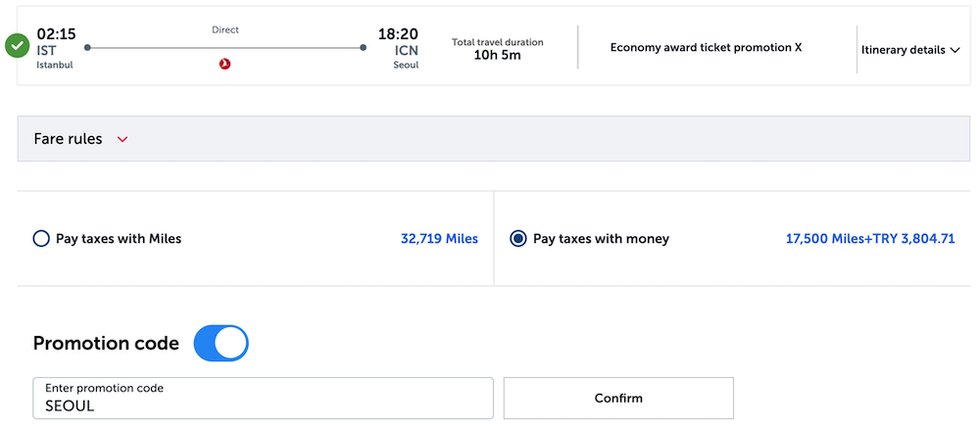Click the promotion code input field
The height and width of the screenshot is (426, 980).
point(263,398)
